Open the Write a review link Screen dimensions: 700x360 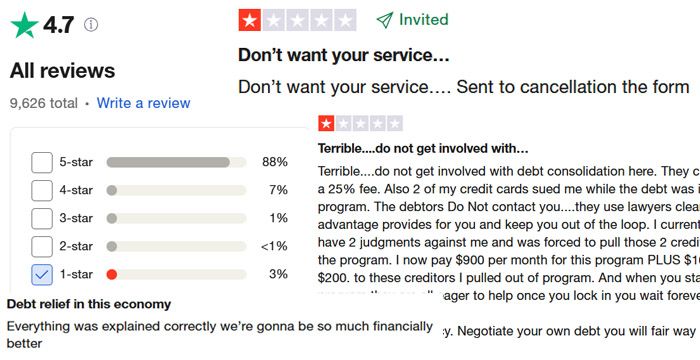click(143, 103)
